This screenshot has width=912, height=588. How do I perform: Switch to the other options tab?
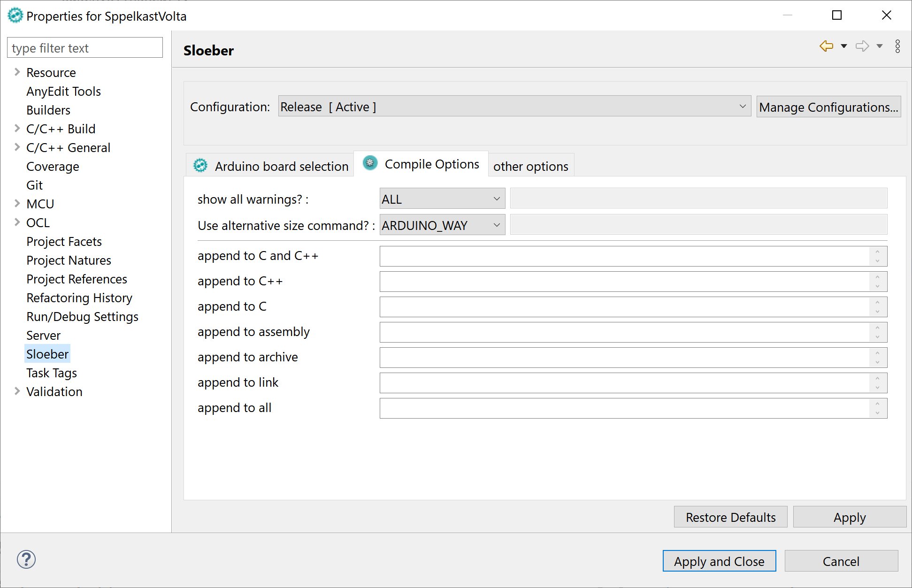click(x=531, y=166)
